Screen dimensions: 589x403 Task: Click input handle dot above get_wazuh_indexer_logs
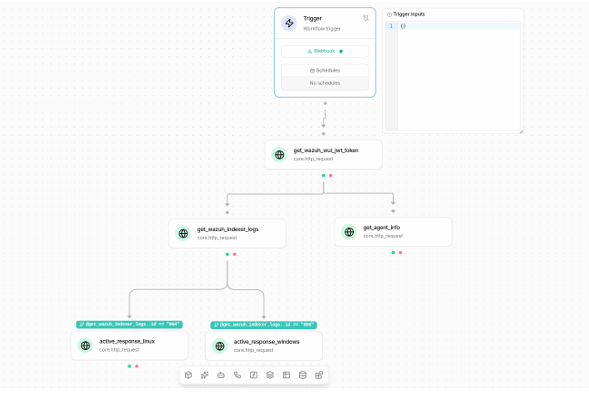coord(227,213)
